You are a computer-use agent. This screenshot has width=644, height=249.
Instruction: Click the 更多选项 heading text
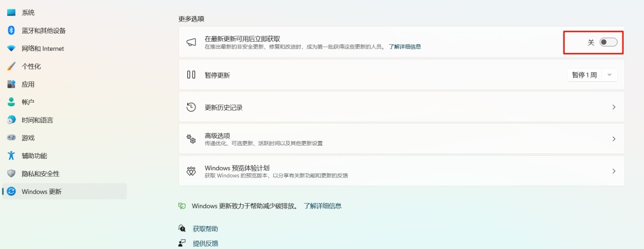click(191, 19)
